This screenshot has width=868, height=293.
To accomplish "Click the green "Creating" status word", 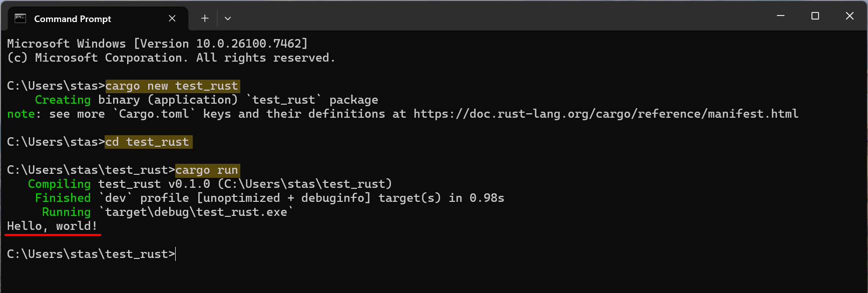I will pos(63,100).
